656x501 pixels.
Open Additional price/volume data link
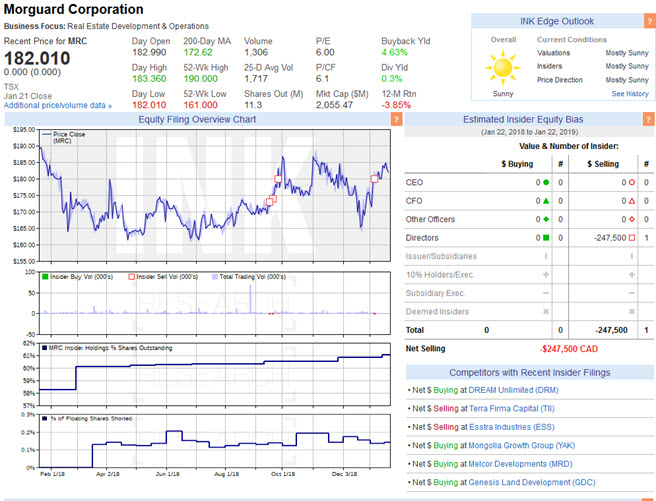(58, 105)
